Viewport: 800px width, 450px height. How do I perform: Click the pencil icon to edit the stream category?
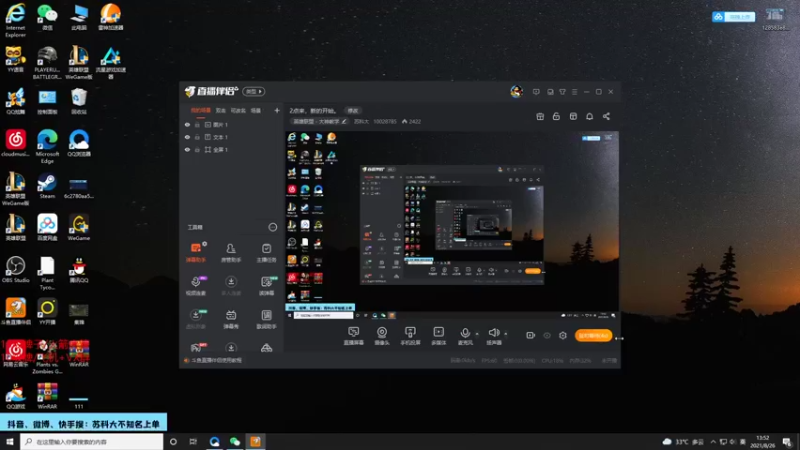point(344,121)
